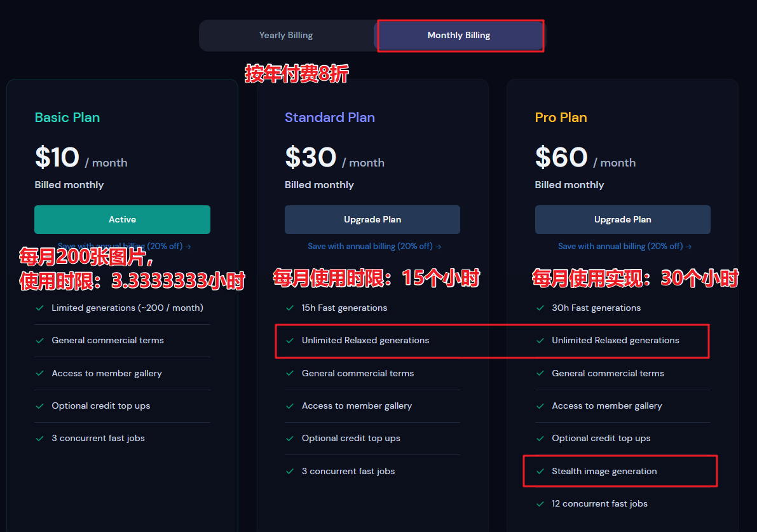Click arrow icon after Pro annual billing link
The height and width of the screenshot is (532, 757).
pyautogui.click(x=688, y=247)
